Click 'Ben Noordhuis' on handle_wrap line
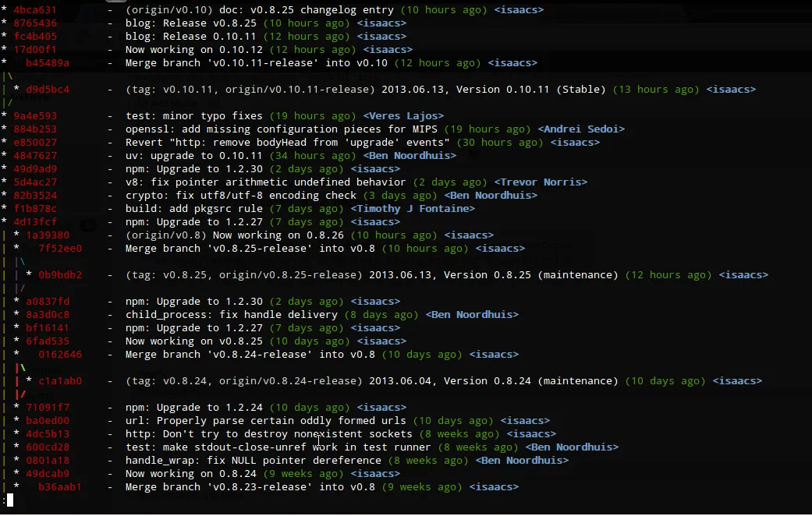 coord(522,461)
